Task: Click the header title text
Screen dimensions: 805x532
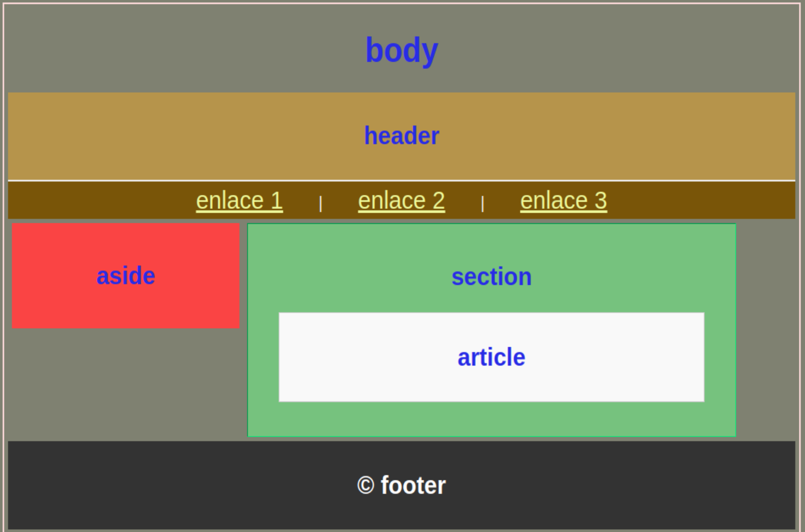Action: click(402, 135)
